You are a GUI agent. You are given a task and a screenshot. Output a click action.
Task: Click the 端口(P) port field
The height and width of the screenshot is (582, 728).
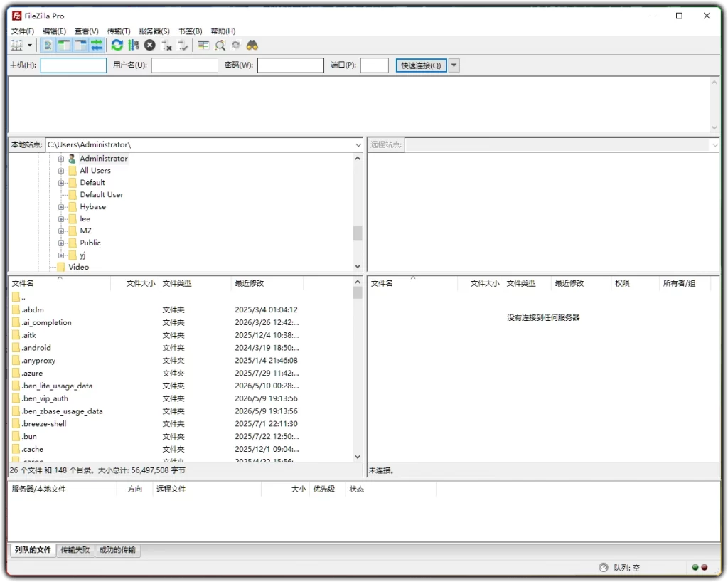pos(375,65)
